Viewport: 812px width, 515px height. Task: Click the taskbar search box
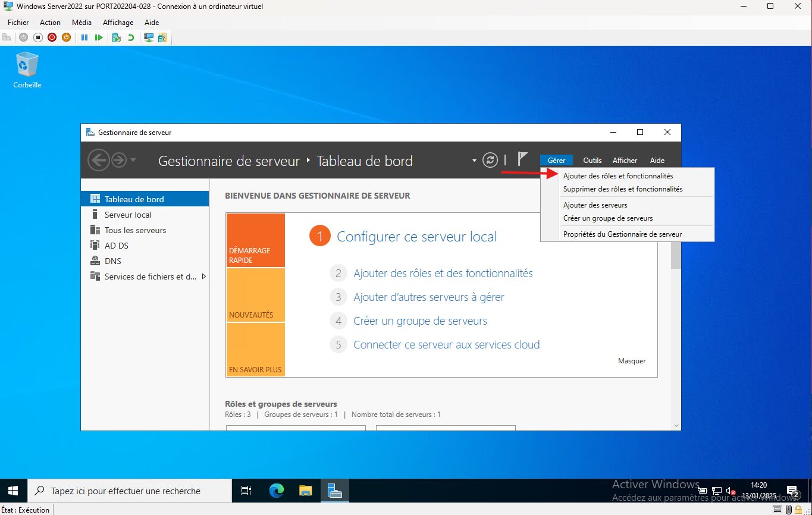click(130, 491)
